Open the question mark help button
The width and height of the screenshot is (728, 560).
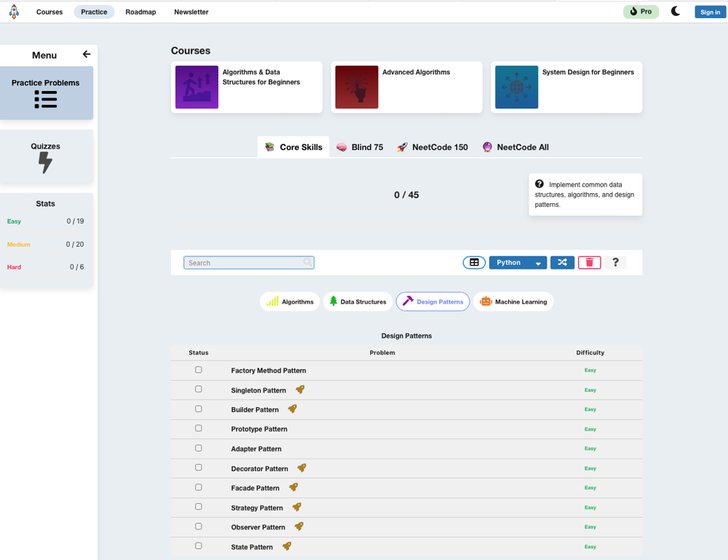[615, 263]
